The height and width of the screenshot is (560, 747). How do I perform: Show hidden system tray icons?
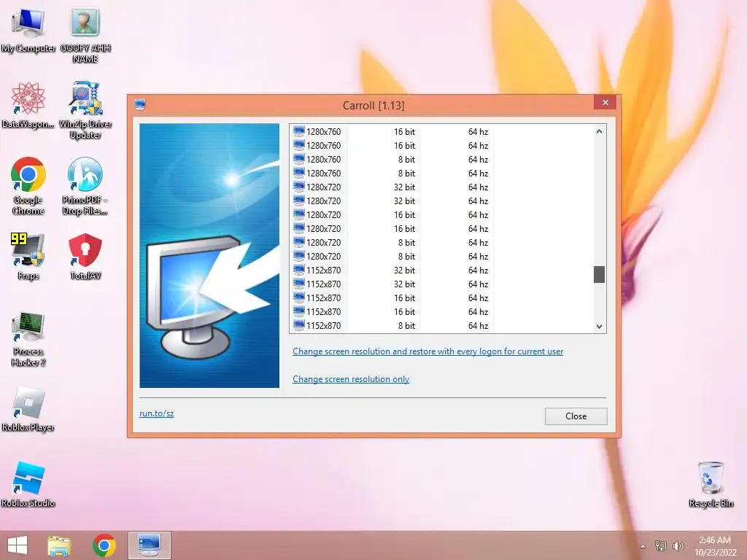click(643, 546)
